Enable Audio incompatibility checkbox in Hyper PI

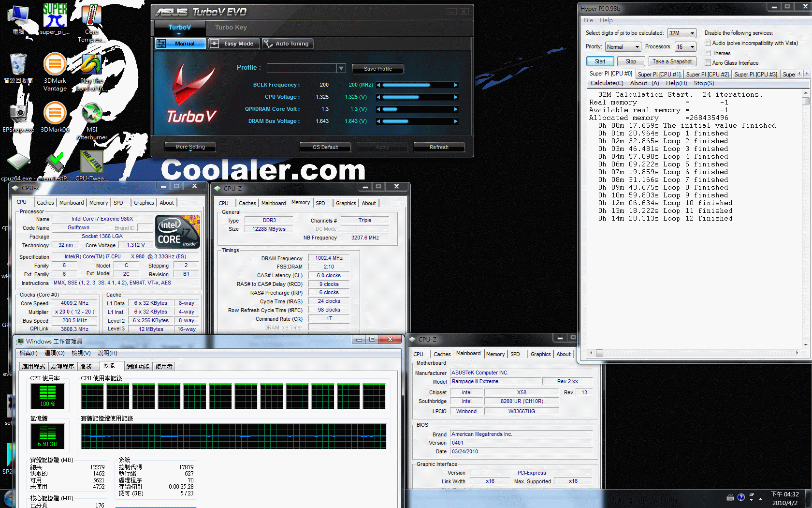click(708, 43)
